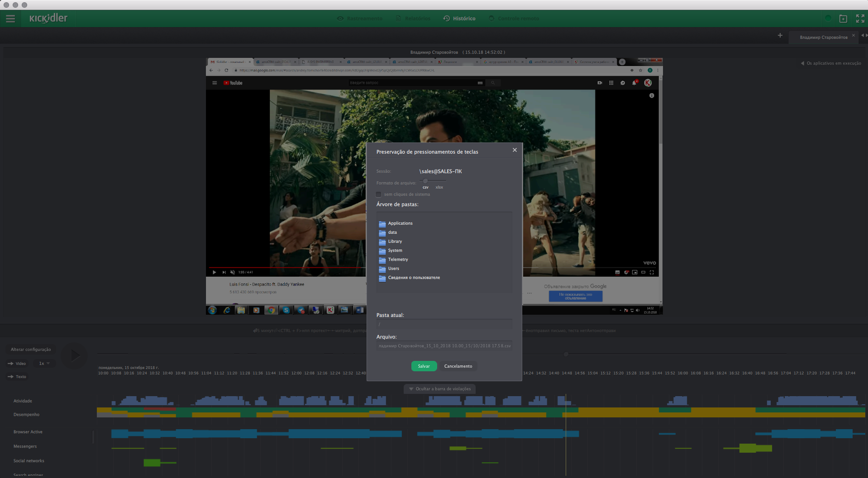Choose the xlsx file format label

439,187
